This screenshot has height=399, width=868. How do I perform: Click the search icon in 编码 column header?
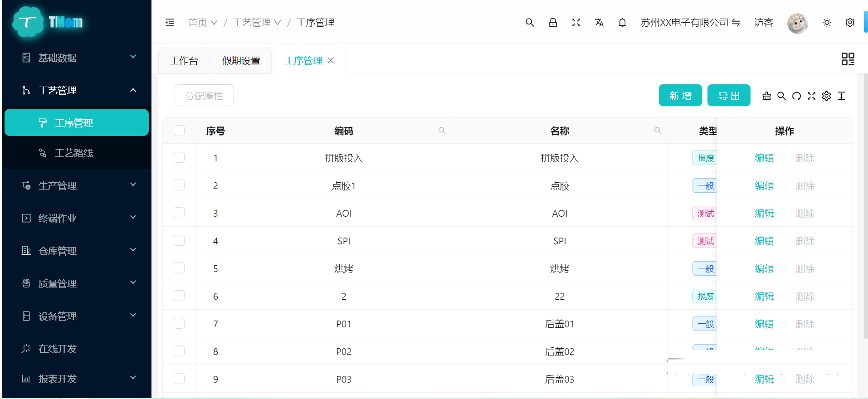click(442, 131)
